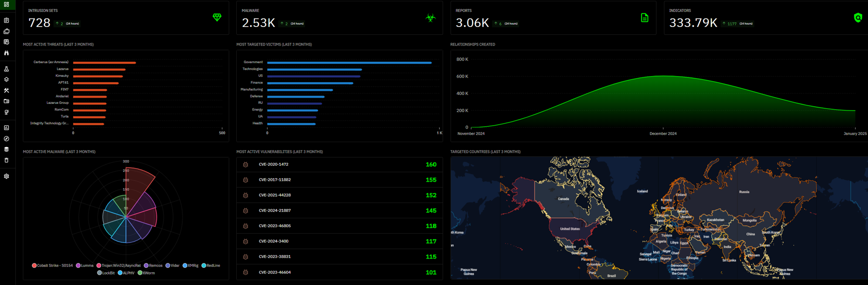Toggle the Lumma legend series

click(85, 266)
